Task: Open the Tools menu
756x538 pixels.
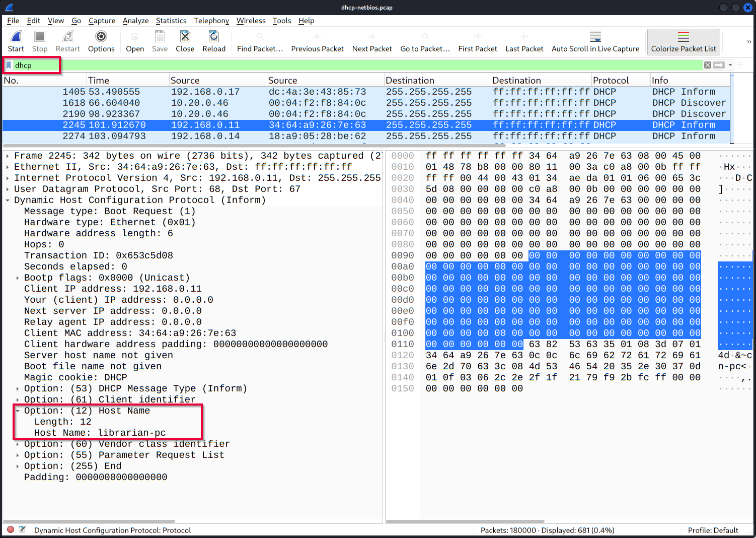Action: click(282, 21)
